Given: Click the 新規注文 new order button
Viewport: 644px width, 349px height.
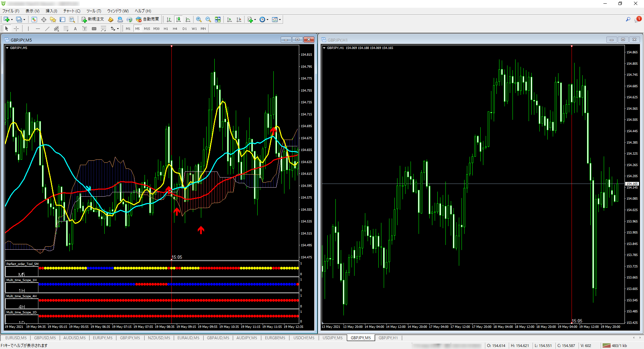Looking at the screenshot, I should 93,19.
